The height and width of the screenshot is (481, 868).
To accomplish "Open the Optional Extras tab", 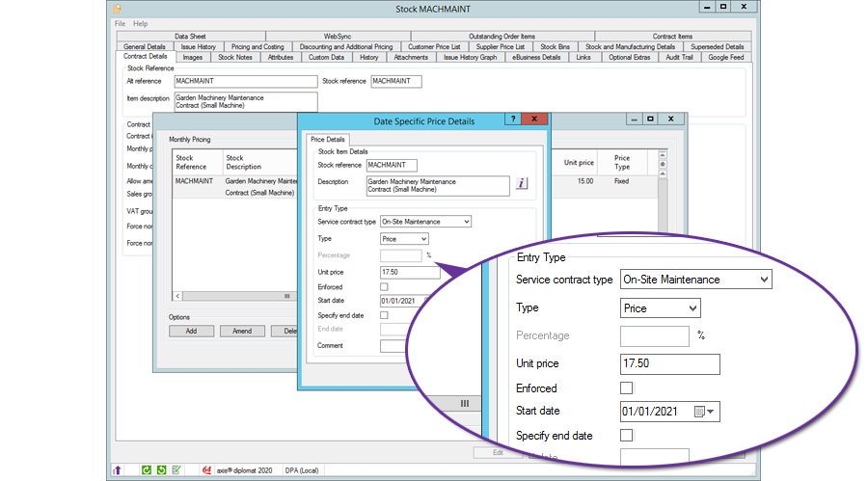I will coord(630,58).
